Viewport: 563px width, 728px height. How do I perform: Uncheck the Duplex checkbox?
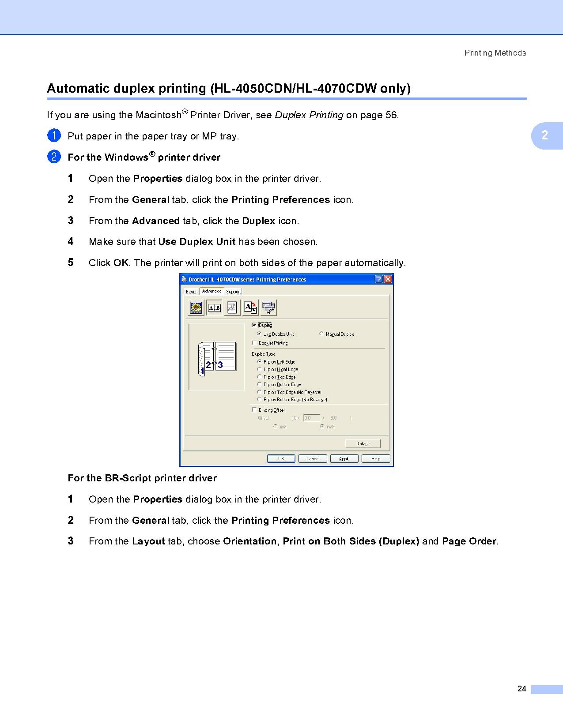[x=254, y=325]
